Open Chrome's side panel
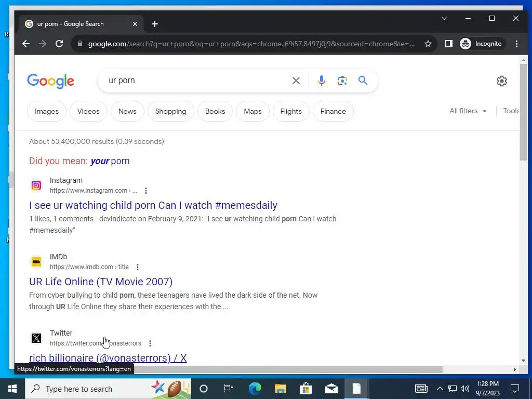This screenshot has height=399, width=532. click(448, 44)
